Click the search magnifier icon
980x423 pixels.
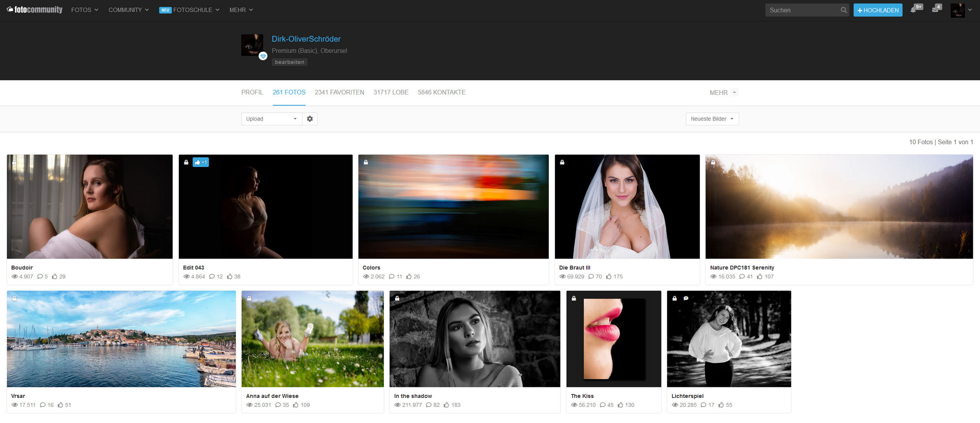click(843, 10)
